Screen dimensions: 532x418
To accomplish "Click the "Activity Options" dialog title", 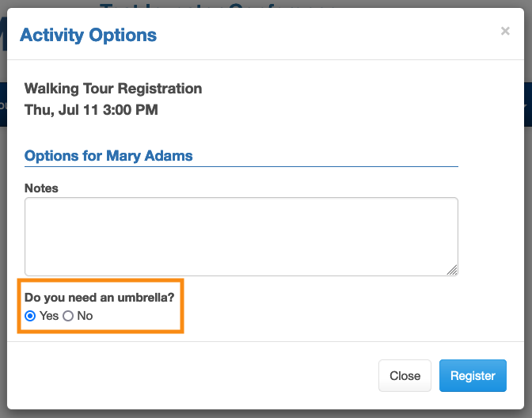I will point(88,35).
